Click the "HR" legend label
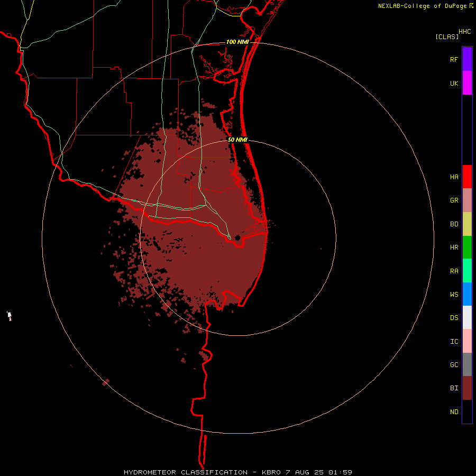Image resolution: width=476 pixels, height=476 pixels. [x=454, y=248]
